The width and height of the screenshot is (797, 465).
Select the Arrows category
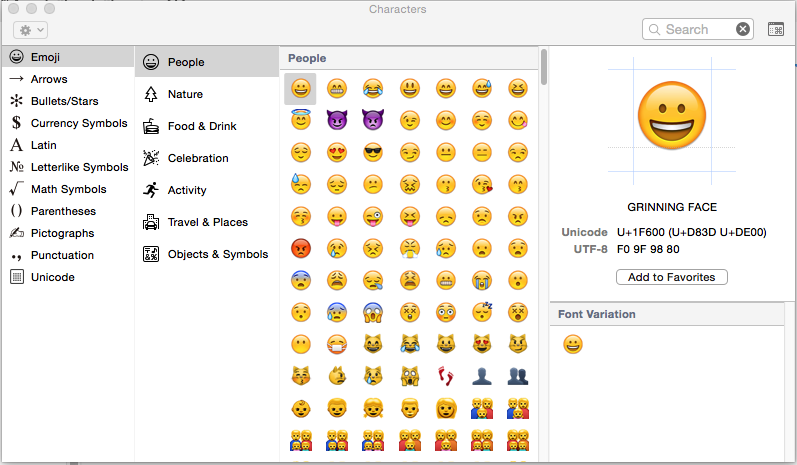tap(68, 79)
